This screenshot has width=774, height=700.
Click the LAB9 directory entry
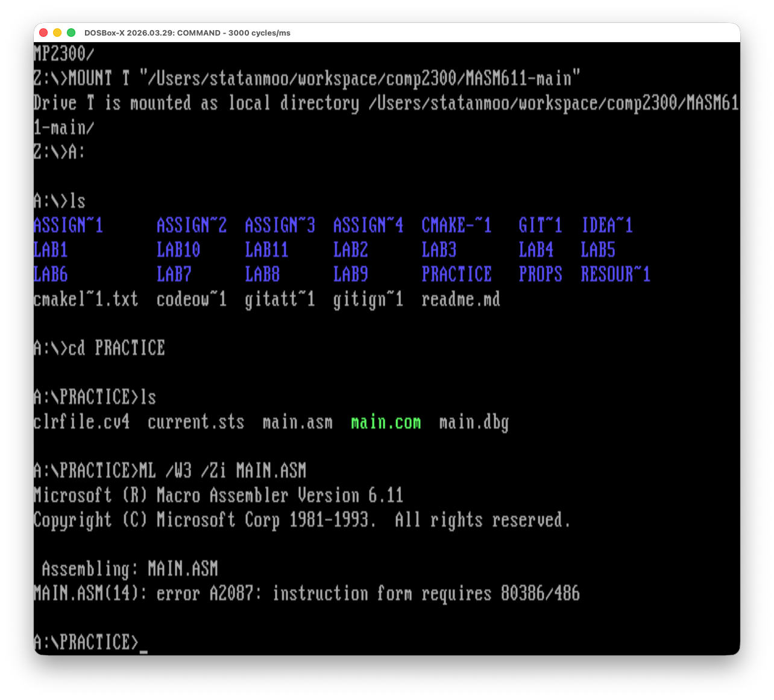coord(351,274)
